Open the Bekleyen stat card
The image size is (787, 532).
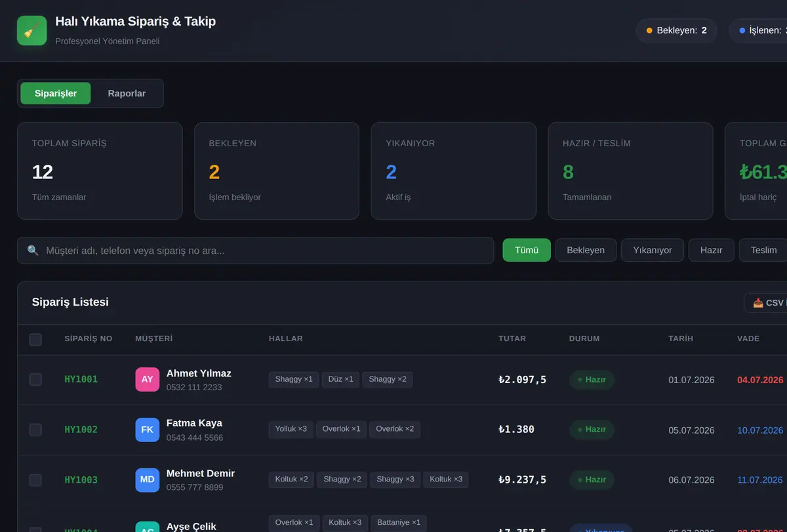click(x=277, y=171)
